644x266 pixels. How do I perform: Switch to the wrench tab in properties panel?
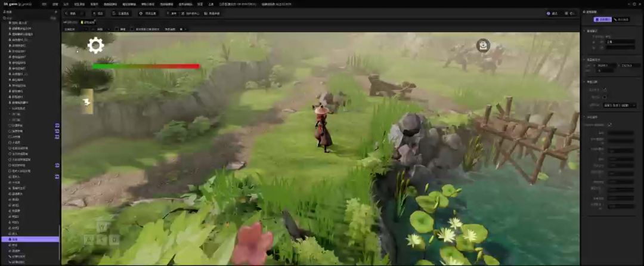coord(621,20)
